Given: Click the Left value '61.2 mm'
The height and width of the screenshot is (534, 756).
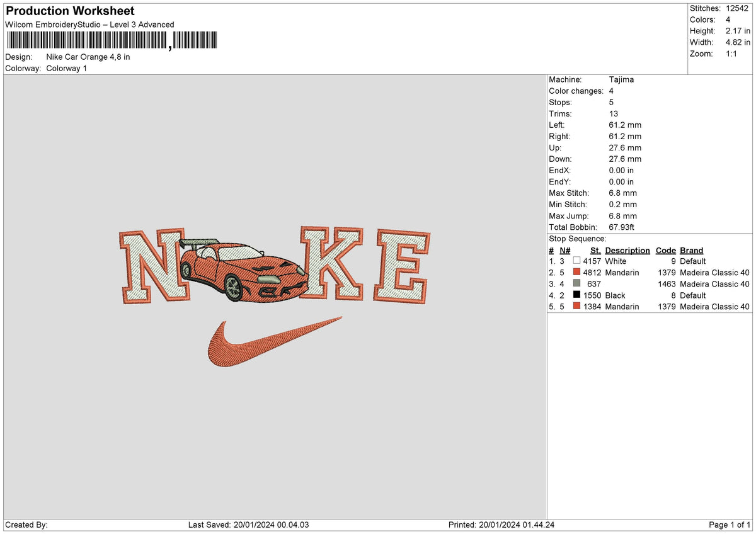Looking at the screenshot, I should [626, 125].
